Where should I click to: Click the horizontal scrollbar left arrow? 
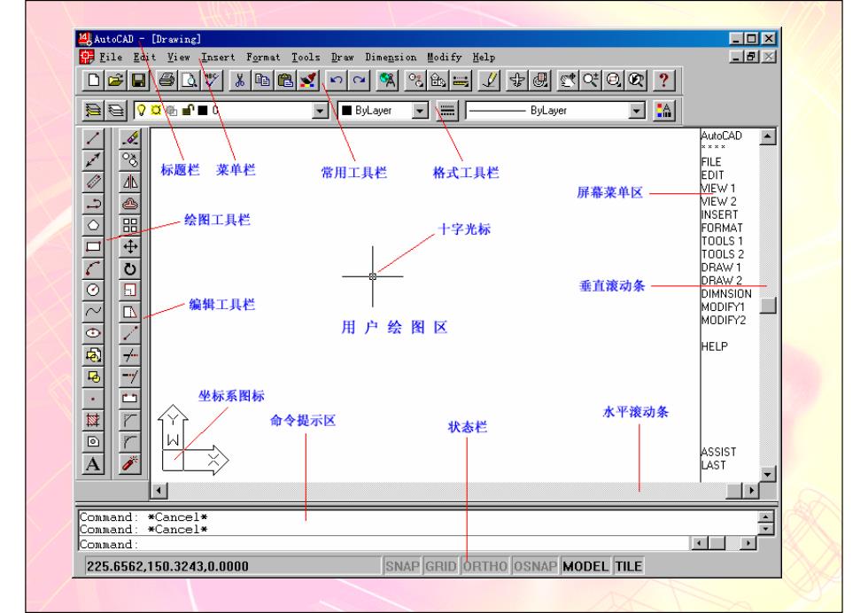pos(159,490)
